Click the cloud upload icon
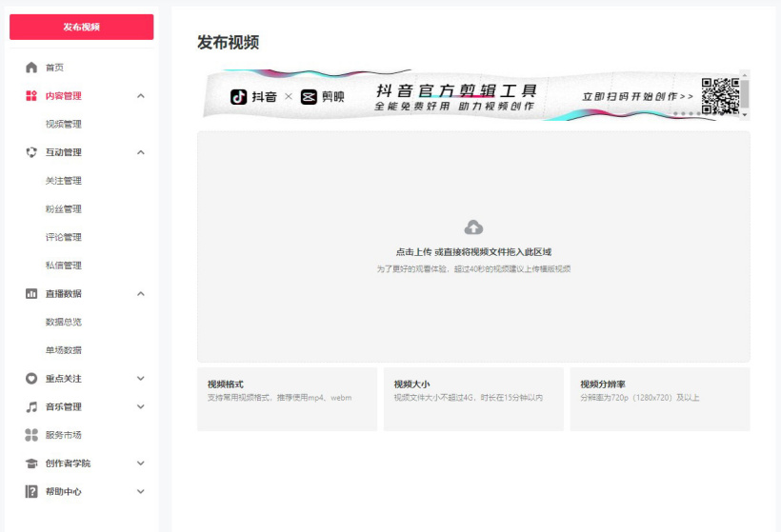Image resolution: width=781 pixels, height=532 pixels. (x=473, y=227)
